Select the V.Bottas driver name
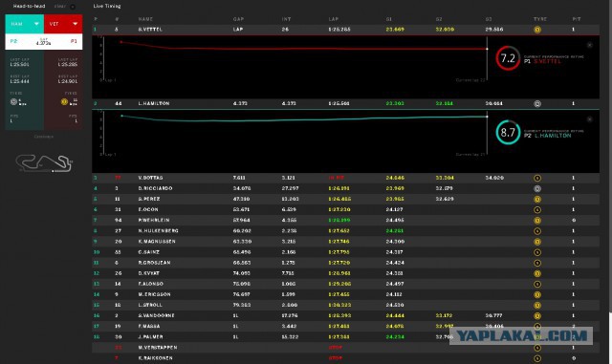Viewport: 612px width, 364px height. point(150,178)
